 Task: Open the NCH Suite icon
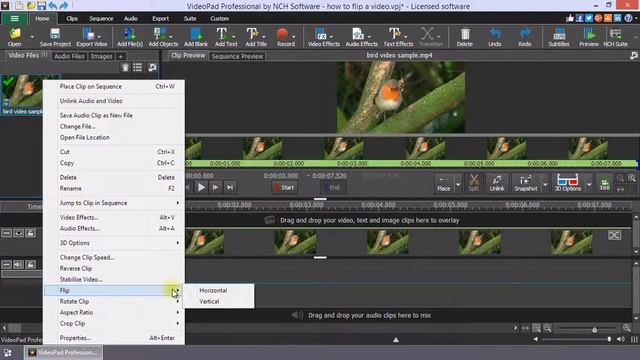click(x=616, y=37)
